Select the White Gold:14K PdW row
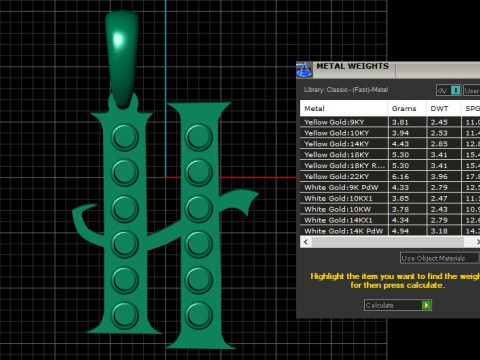The image size is (480, 360). tap(390, 231)
